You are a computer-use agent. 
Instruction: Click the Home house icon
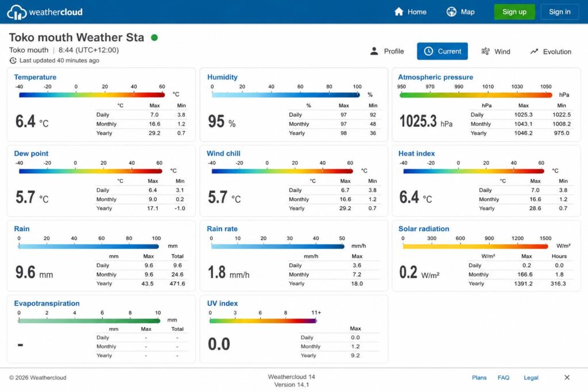[x=399, y=11]
